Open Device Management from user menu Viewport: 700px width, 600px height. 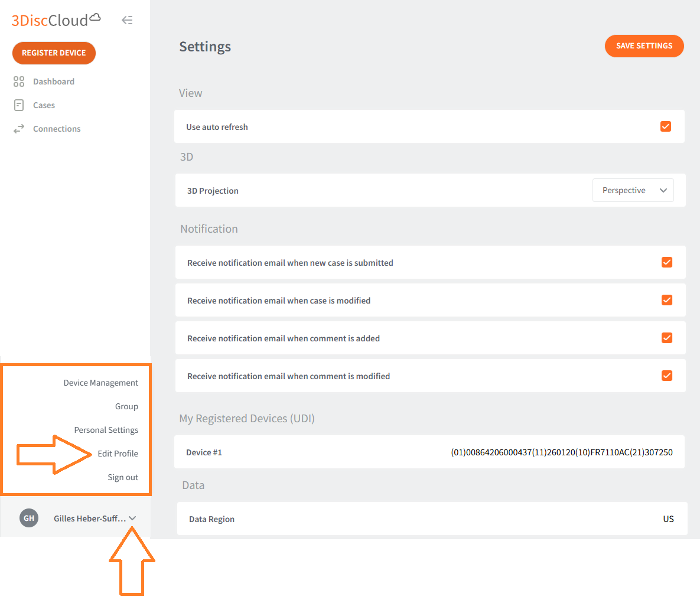point(100,383)
